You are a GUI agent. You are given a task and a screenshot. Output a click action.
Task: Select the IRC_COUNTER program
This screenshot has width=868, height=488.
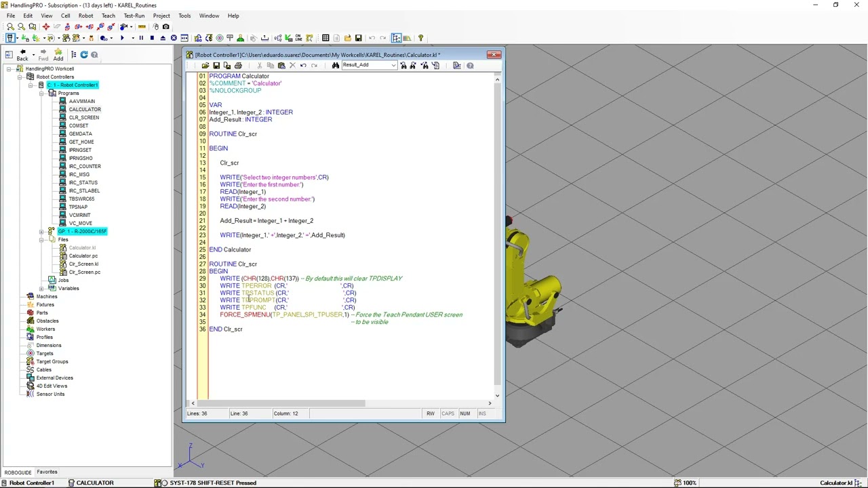point(85,166)
